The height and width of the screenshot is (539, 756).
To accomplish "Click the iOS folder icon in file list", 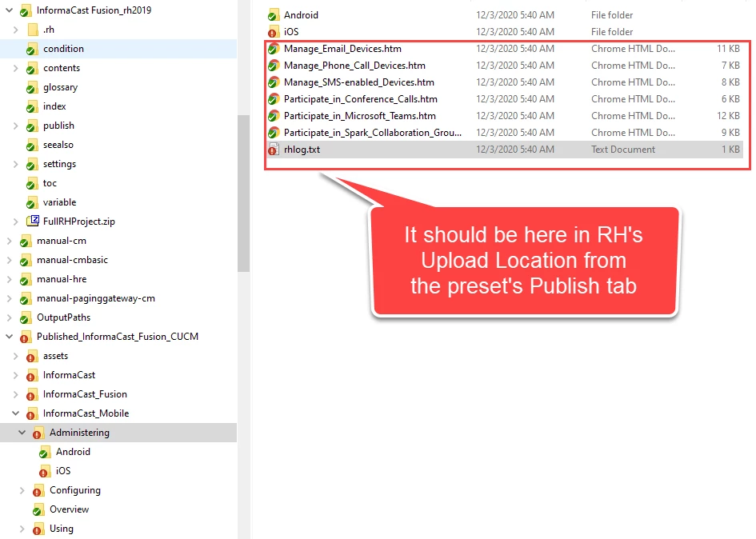I will (x=274, y=32).
